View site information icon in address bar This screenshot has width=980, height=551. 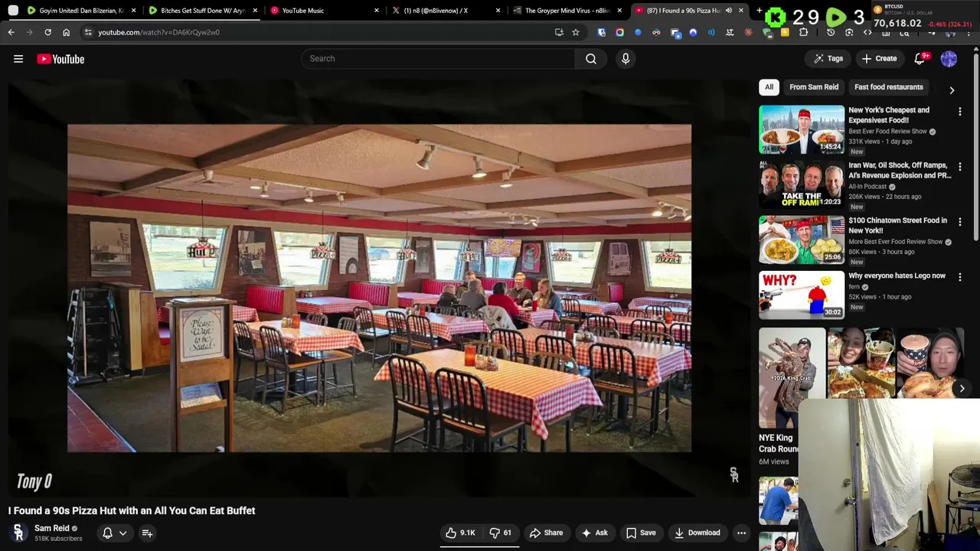[88, 32]
